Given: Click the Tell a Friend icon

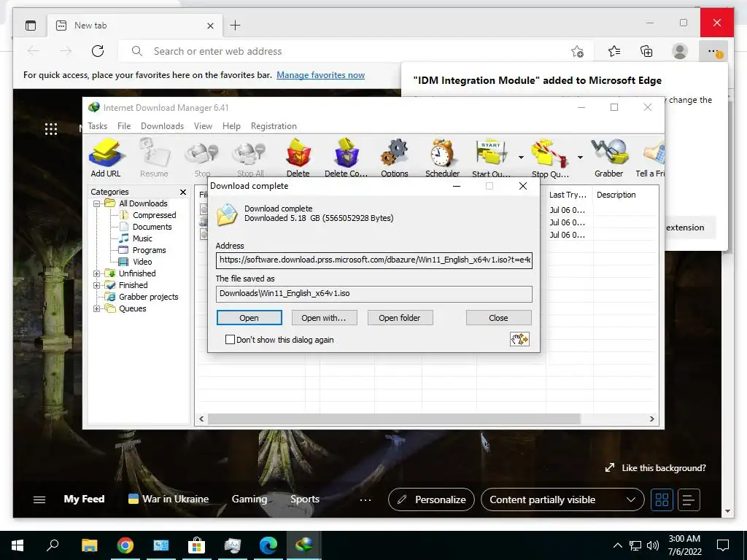Looking at the screenshot, I should (x=651, y=157).
